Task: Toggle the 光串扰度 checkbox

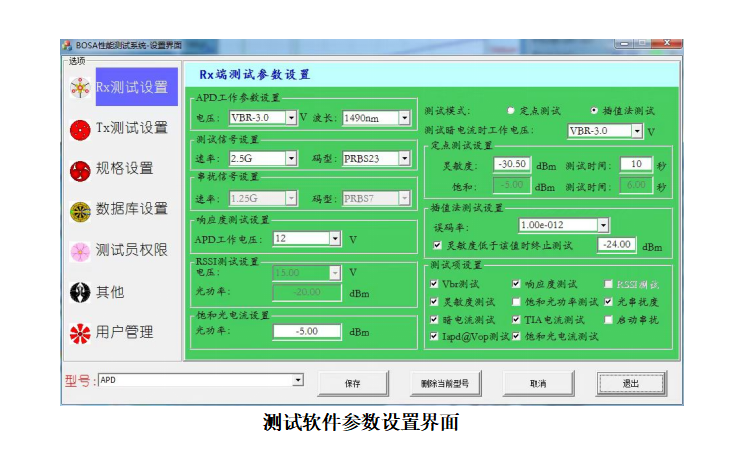Action: pyautogui.click(x=608, y=301)
